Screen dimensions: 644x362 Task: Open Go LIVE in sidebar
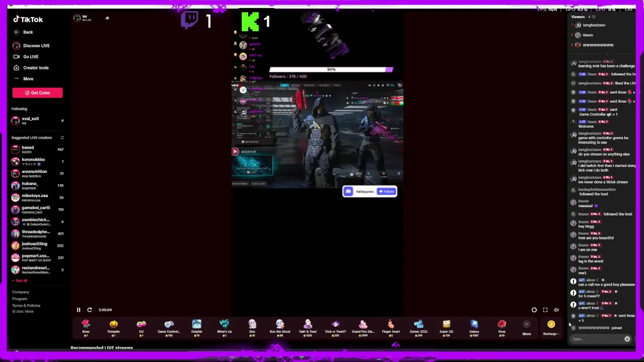tap(26, 57)
